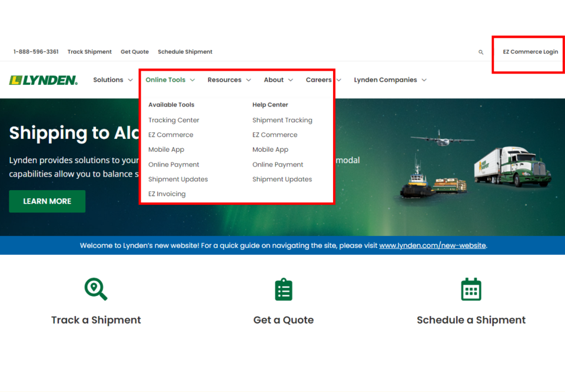Open the Solutions menu
565x392 pixels.
pos(108,80)
